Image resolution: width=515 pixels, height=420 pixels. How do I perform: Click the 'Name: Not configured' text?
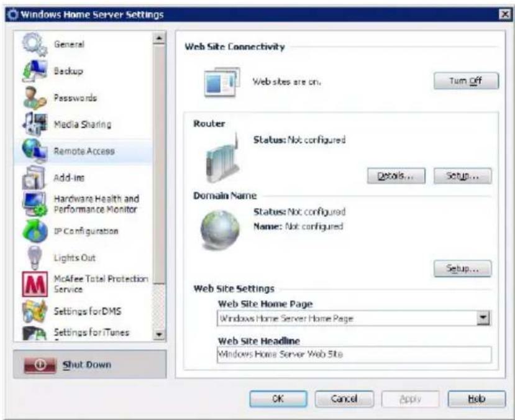pyautogui.click(x=298, y=227)
